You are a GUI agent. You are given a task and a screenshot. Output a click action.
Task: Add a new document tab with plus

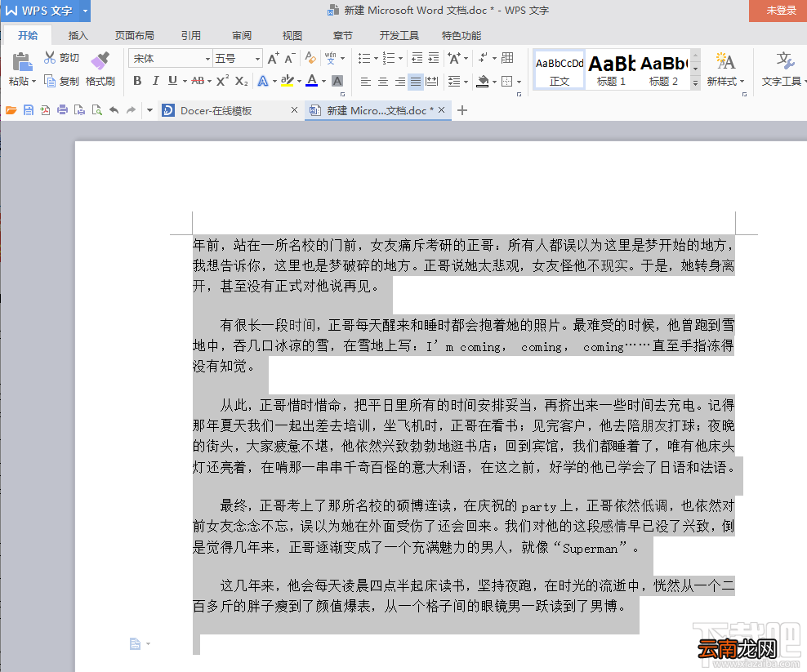(x=462, y=110)
